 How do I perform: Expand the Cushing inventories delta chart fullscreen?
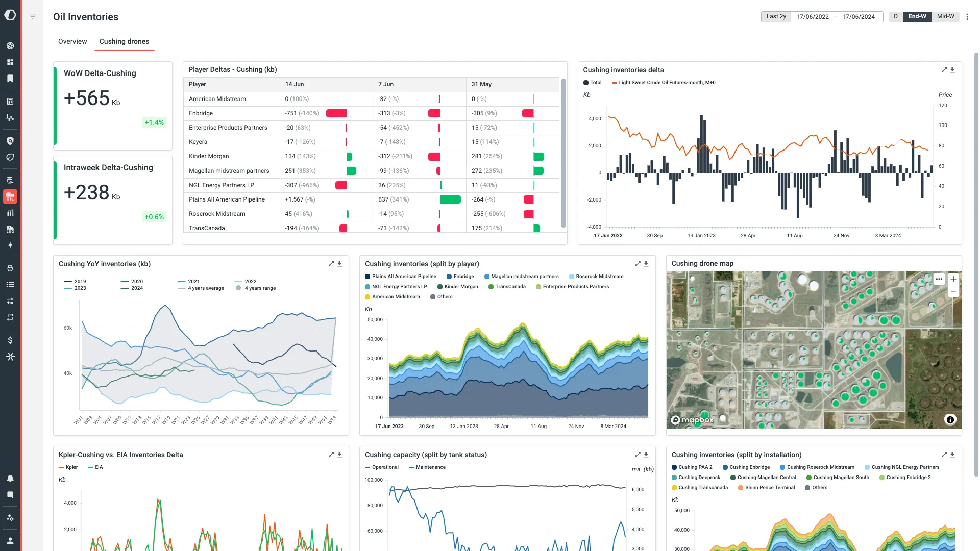(x=944, y=70)
